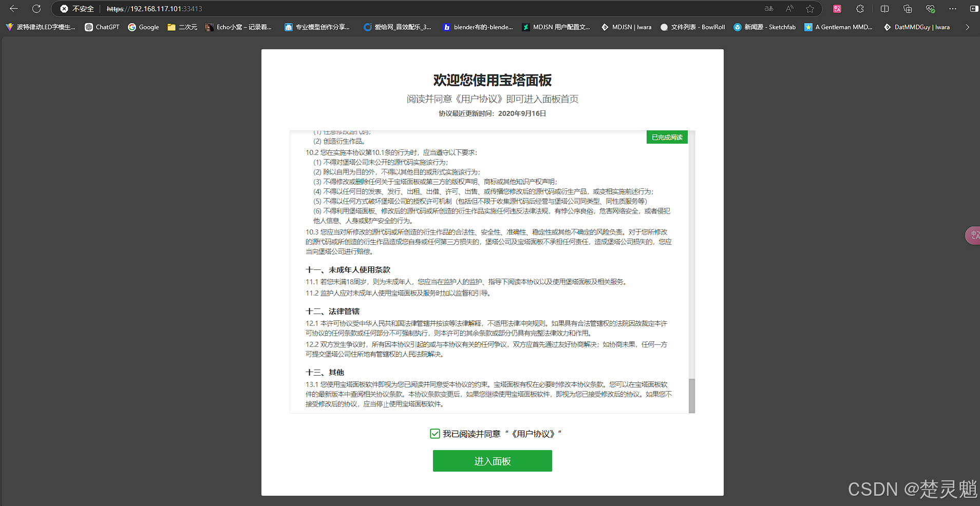Toggle the sidebar panel icon at the toolbar end
This screenshot has width=980, height=506.
(x=974, y=9)
